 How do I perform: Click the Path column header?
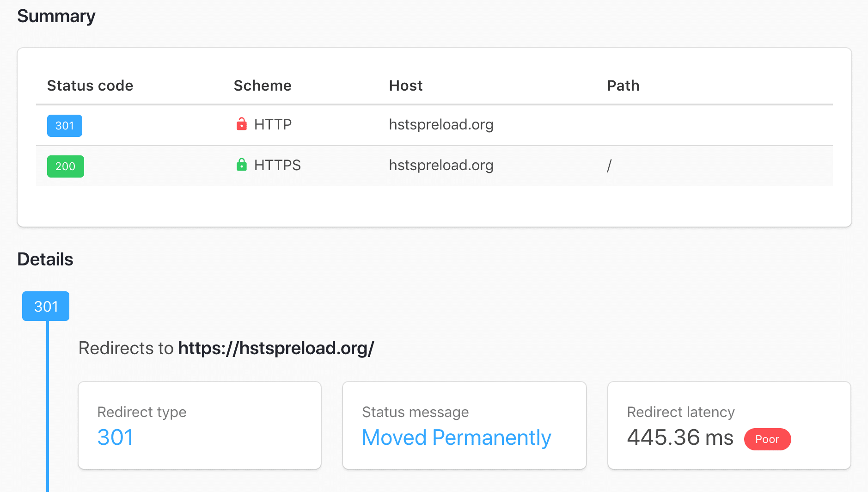623,86
